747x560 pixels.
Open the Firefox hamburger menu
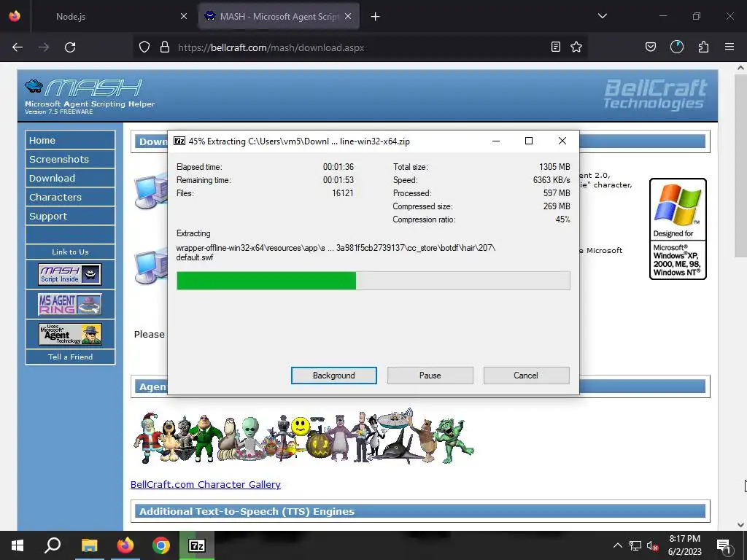click(x=729, y=47)
